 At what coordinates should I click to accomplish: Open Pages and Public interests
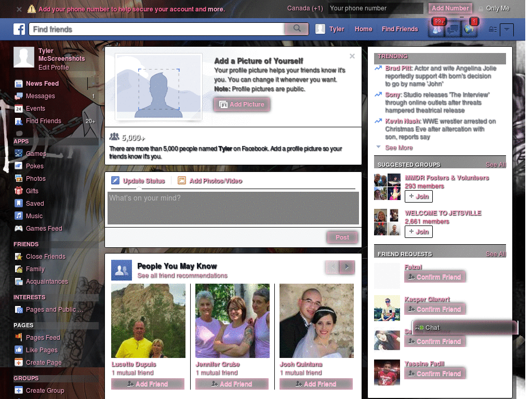tap(55, 310)
